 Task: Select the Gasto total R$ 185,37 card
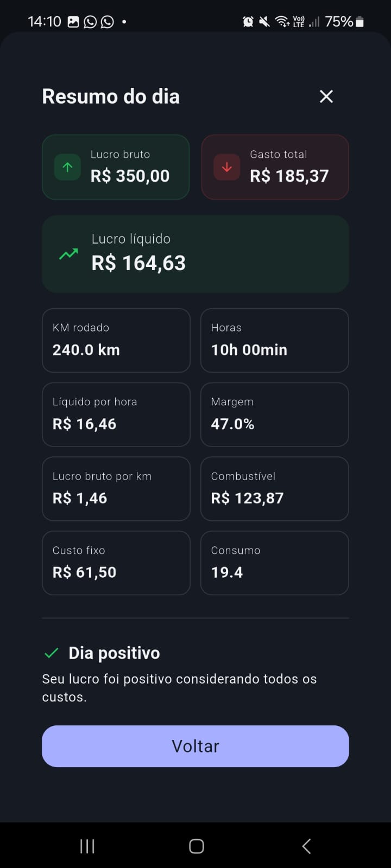pyautogui.click(x=275, y=167)
